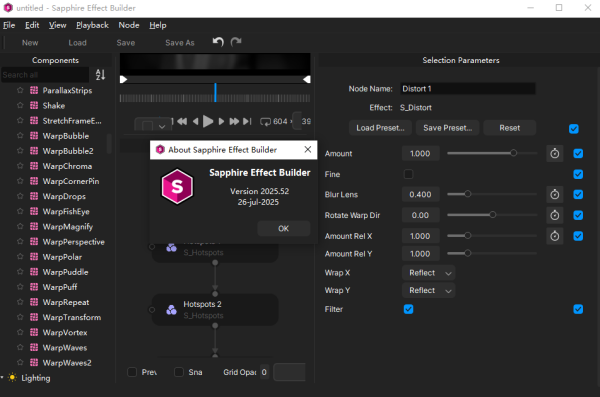Image resolution: width=600 pixels, height=397 pixels.
Task: Click the Blur Lens slider handle
Action: click(x=468, y=194)
